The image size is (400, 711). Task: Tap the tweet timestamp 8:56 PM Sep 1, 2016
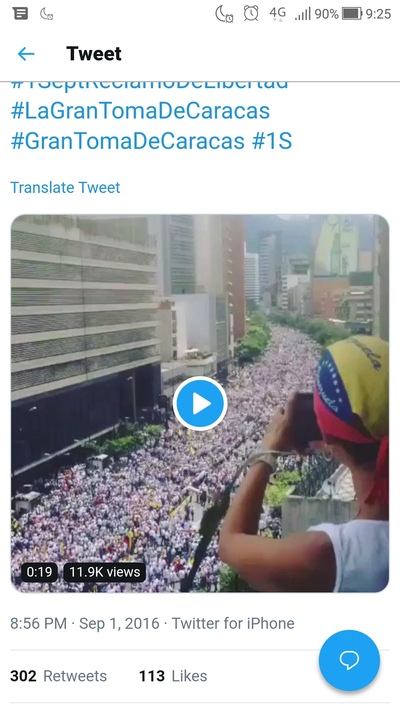click(85, 623)
